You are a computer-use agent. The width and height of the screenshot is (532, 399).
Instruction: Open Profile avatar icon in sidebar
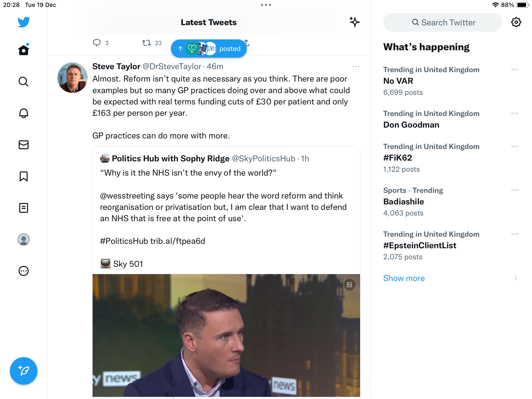[x=24, y=239]
